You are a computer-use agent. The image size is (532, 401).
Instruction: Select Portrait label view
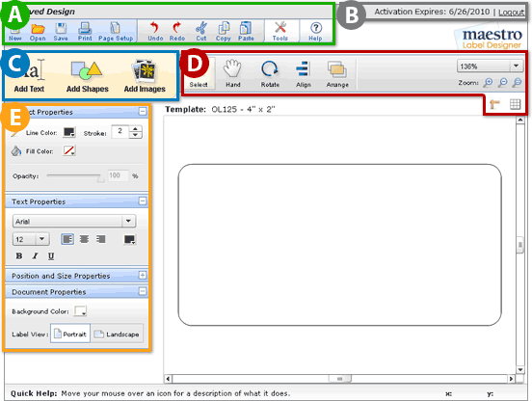(x=70, y=334)
